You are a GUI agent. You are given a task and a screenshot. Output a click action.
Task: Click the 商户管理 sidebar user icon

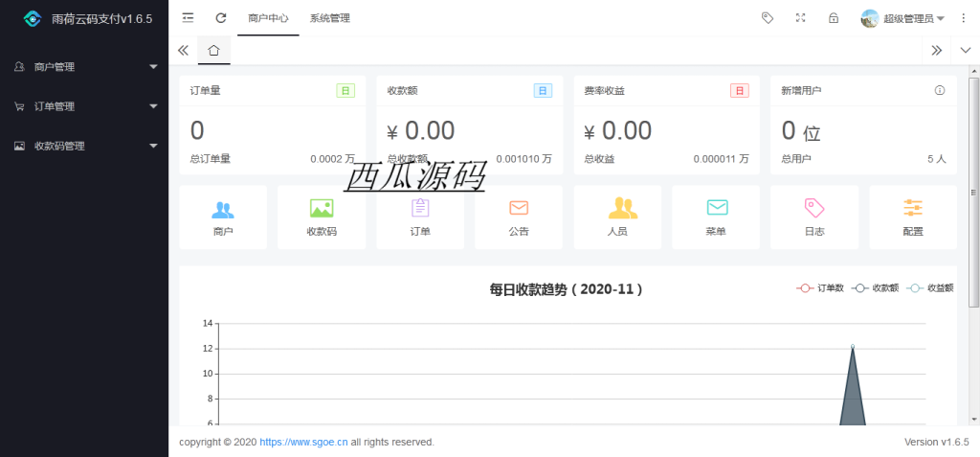[x=19, y=66]
